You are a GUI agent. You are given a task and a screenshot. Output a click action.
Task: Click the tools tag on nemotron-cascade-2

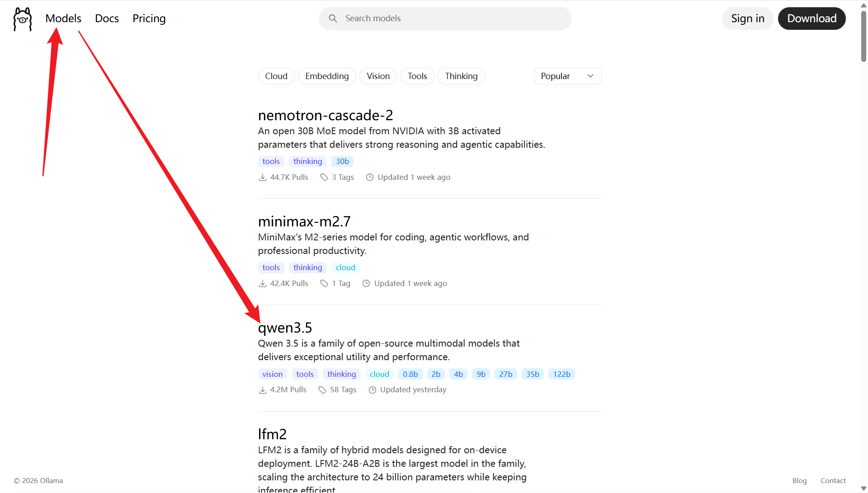pos(271,161)
